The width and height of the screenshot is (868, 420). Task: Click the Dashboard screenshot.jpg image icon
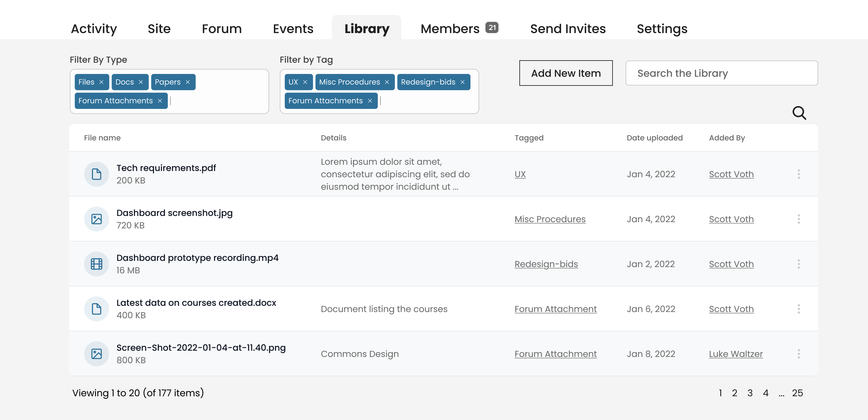coord(96,219)
